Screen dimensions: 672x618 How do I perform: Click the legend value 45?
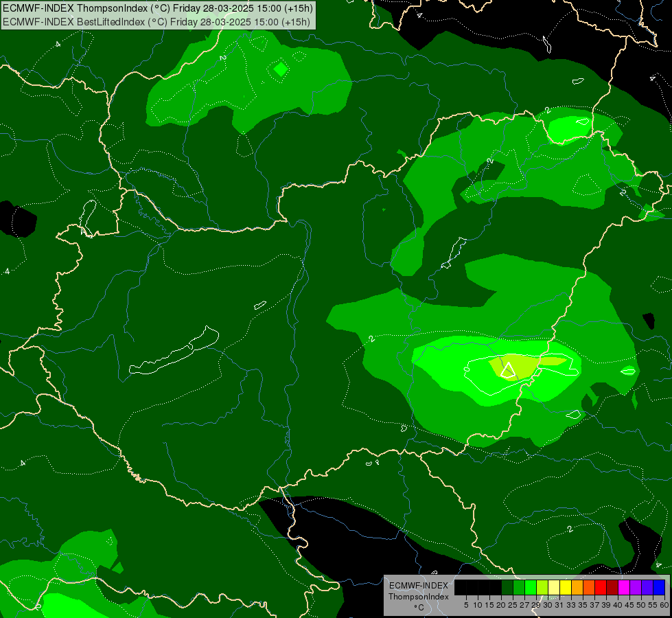coord(629,605)
